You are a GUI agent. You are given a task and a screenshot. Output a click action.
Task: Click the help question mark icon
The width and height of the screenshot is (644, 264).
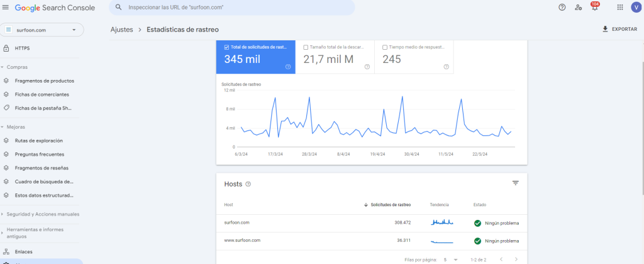tap(562, 7)
